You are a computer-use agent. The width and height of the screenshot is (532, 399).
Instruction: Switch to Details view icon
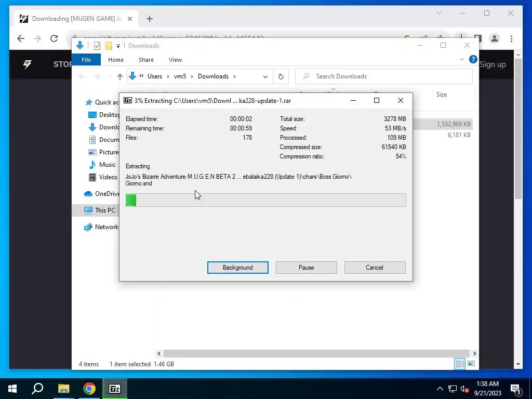pos(460,364)
